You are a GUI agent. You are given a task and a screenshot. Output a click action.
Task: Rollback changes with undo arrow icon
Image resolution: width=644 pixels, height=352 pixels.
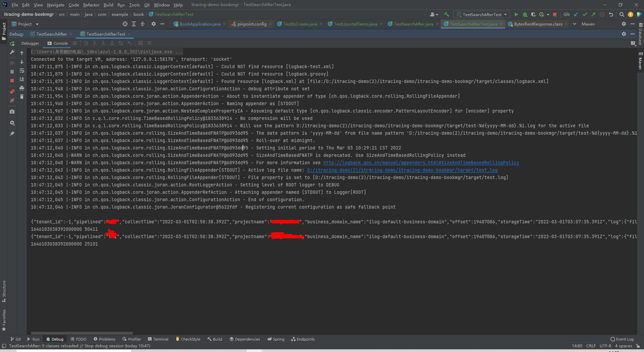(611, 14)
